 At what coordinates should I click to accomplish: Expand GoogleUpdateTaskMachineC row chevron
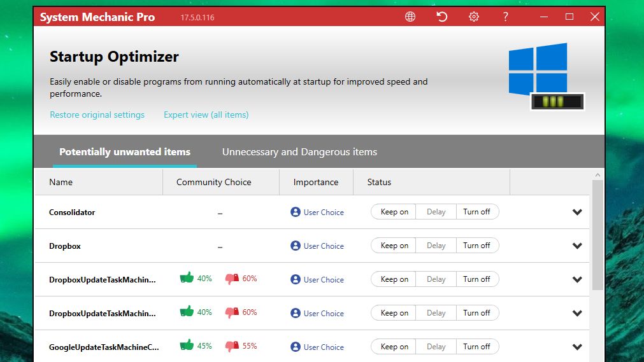(577, 347)
